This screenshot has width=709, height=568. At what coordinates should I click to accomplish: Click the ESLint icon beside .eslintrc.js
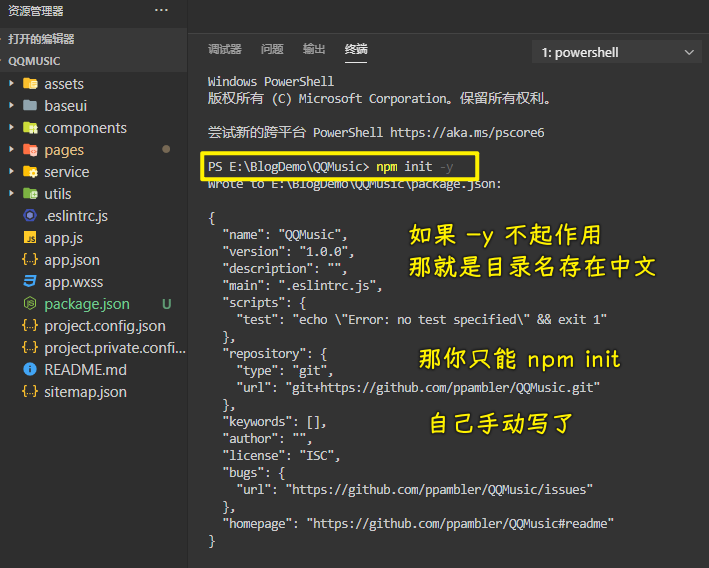click(x=30, y=216)
